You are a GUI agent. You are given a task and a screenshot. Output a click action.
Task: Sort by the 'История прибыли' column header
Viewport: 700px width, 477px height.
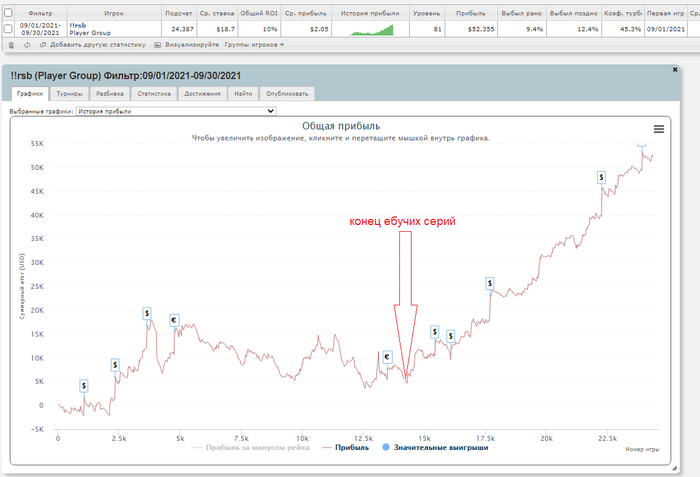pos(370,13)
